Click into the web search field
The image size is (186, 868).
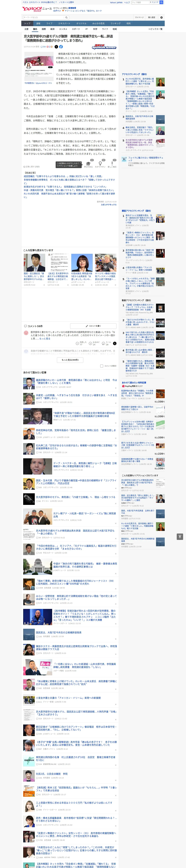140,2
